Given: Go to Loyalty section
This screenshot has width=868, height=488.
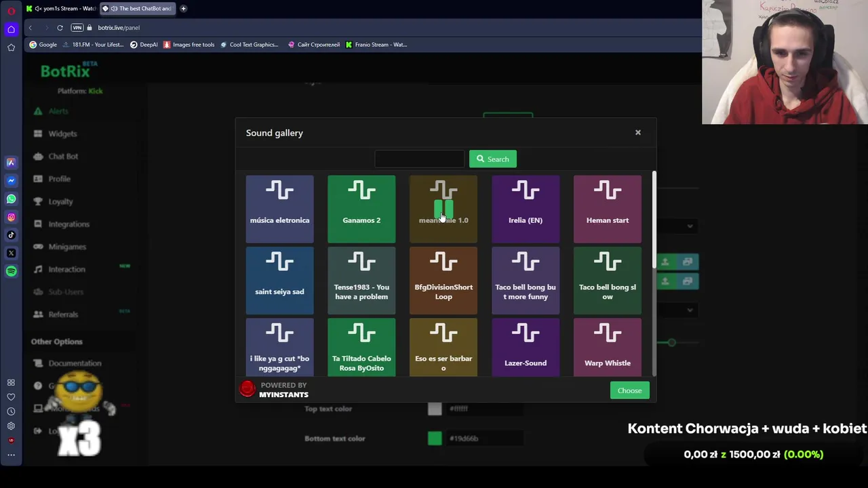Looking at the screenshot, I should pyautogui.click(x=60, y=201).
